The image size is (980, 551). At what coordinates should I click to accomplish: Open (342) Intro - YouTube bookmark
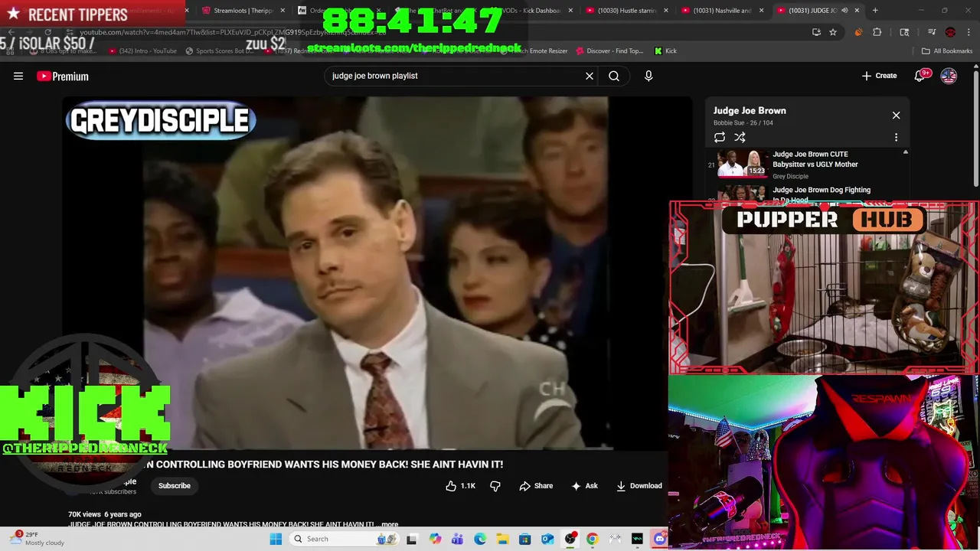[142, 51]
